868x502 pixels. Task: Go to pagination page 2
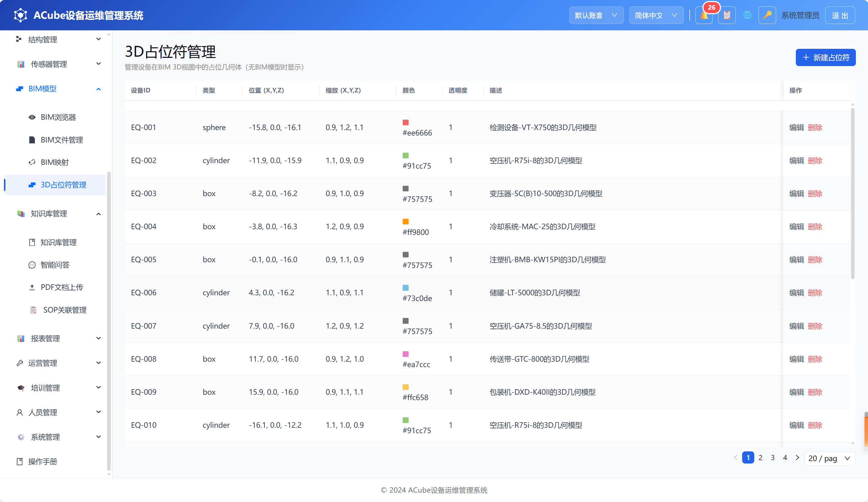coord(761,458)
